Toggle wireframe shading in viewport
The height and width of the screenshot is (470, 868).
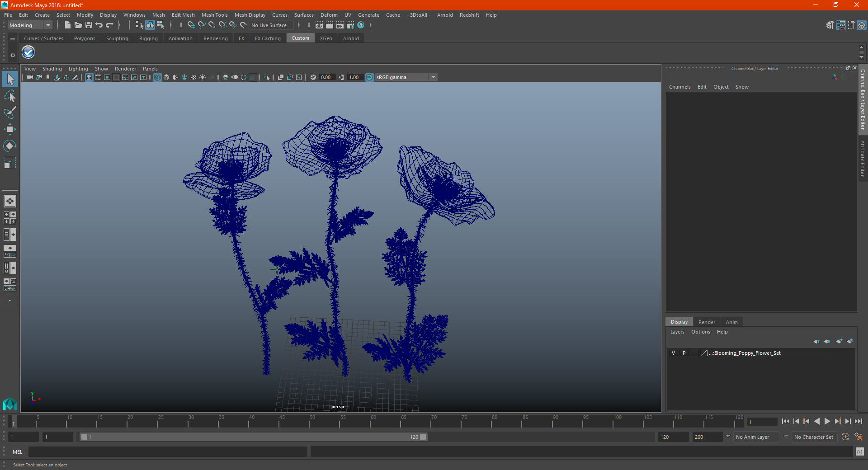pos(157,77)
